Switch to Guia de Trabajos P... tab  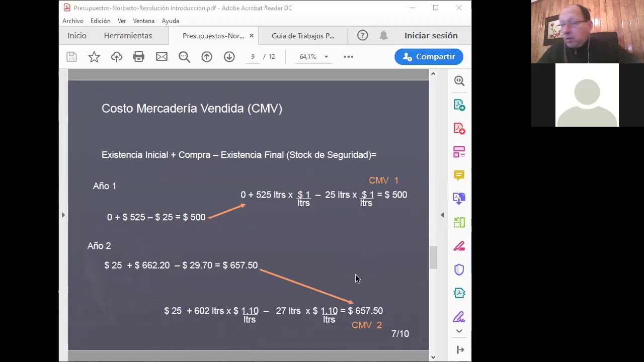[303, 36]
